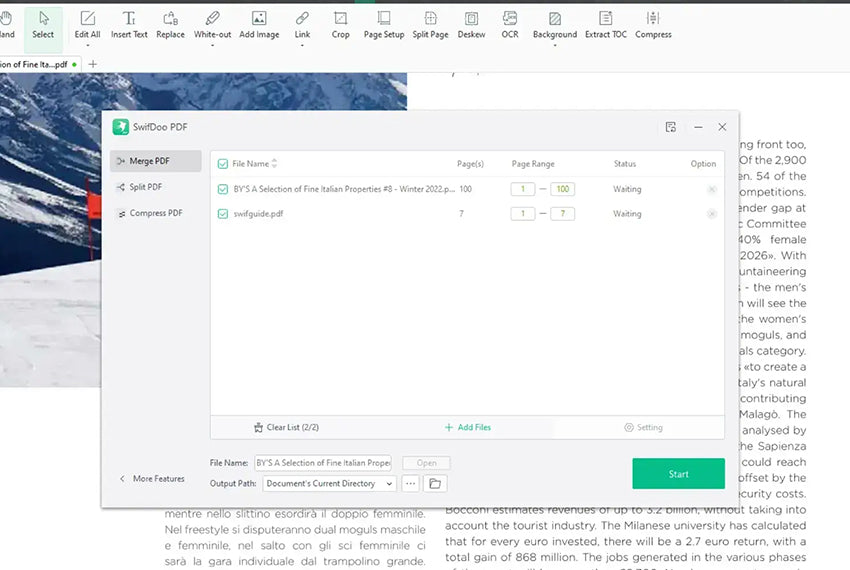Uncheck the swifguide.pdf checkbox

tap(223, 214)
